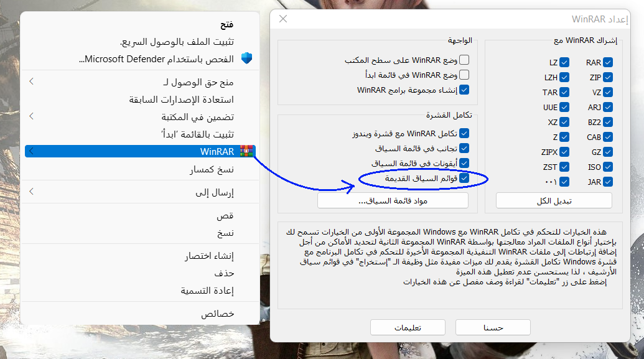Toggle the GZ association checkbox
This screenshot has height=359, width=644.
[x=608, y=152]
